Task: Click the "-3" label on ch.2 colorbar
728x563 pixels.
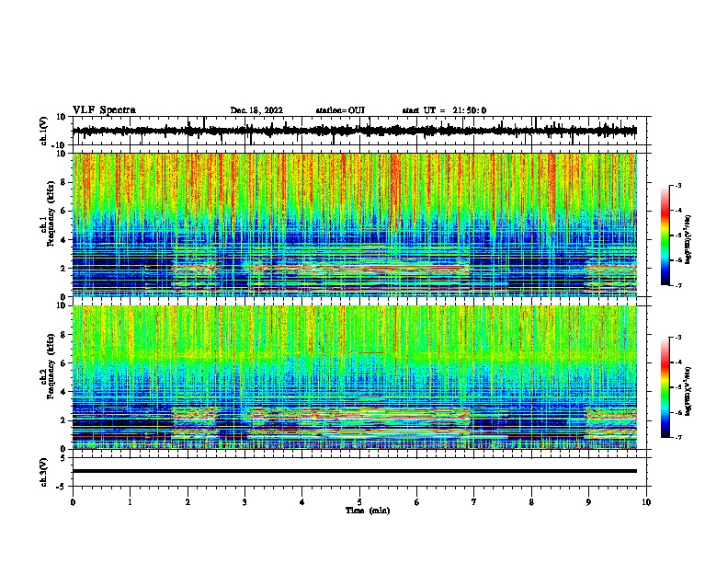Action: [677, 338]
